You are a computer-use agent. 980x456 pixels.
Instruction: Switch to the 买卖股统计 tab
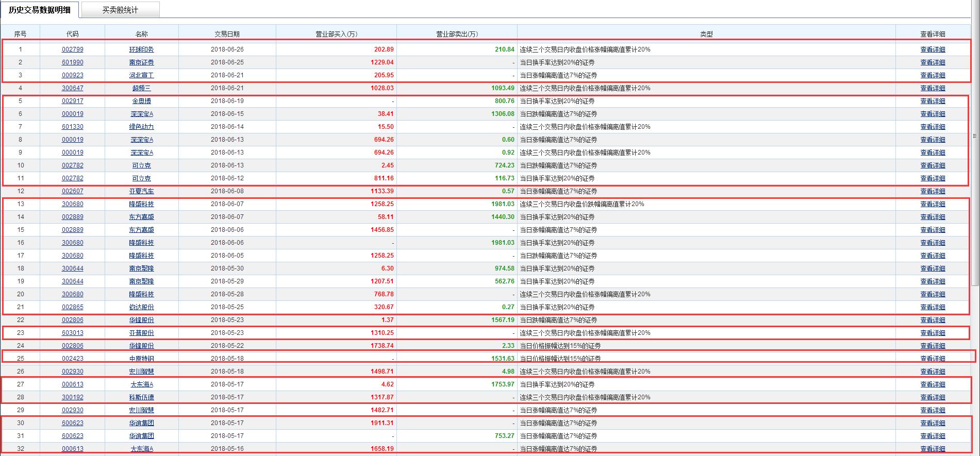pyautogui.click(x=120, y=10)
